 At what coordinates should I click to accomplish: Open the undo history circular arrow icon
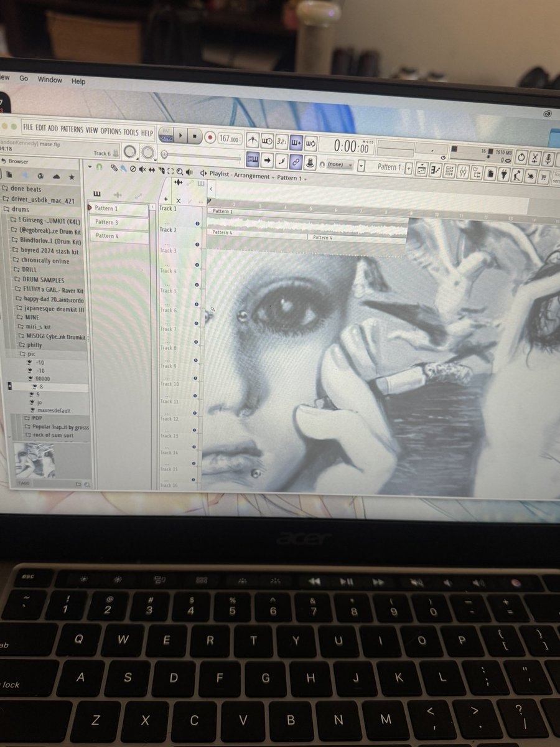coord(521,157)
